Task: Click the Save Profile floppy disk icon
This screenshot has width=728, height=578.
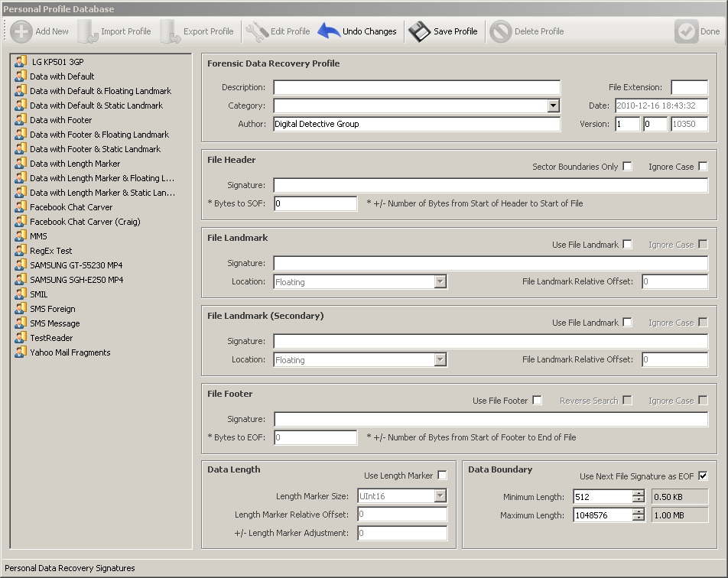Action: [420, 31]
